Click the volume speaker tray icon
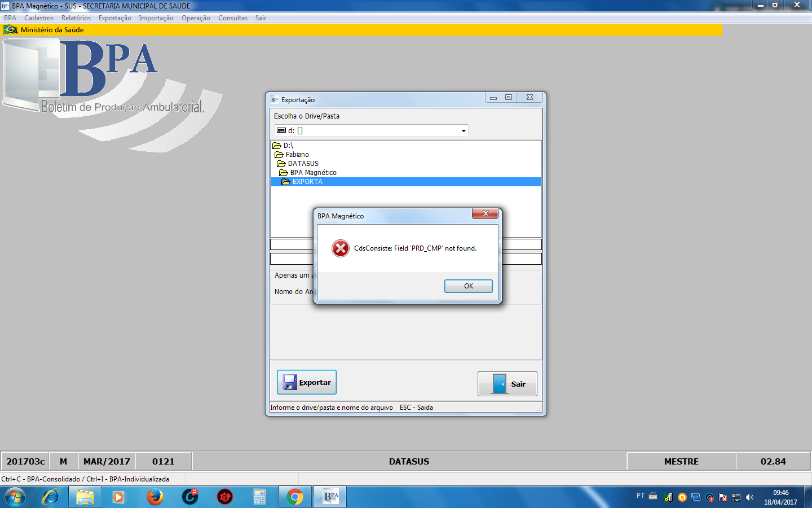Image resolution: width=812 pixels, height=508 pixels. pyautogui.click(x=749, y=497)
